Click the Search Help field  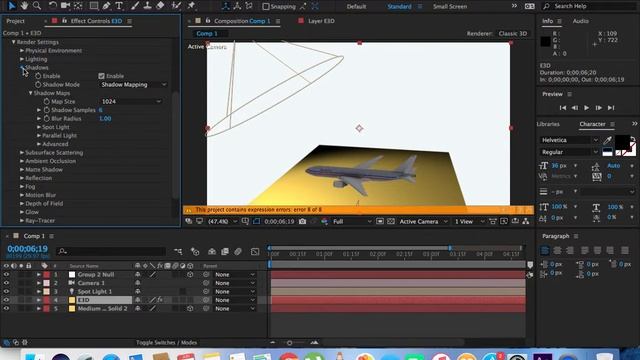pyautogui.click(x=589, y=6)
